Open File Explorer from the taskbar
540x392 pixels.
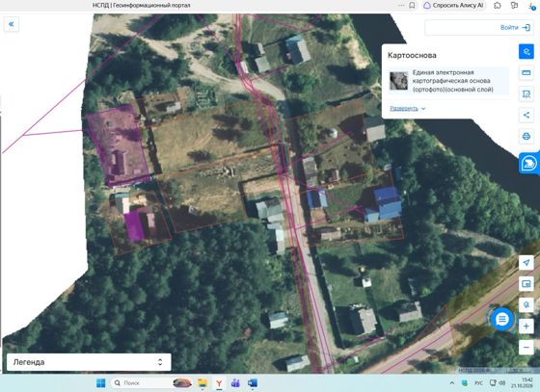click(202, 382)
